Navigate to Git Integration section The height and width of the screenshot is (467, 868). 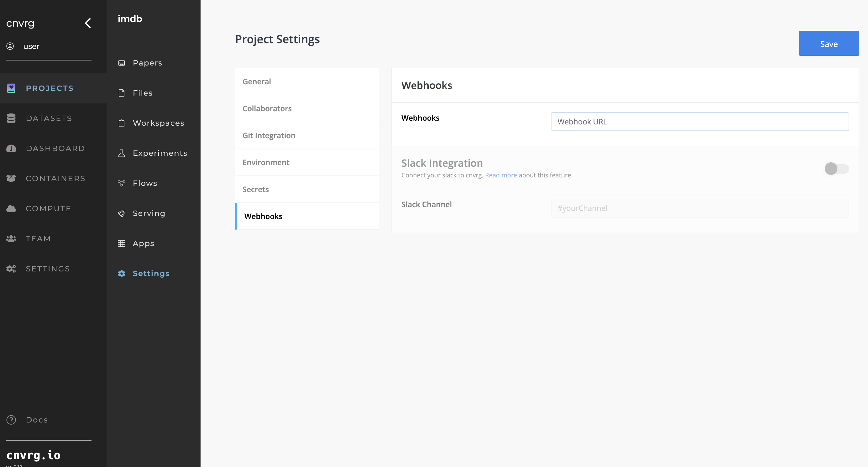point(269,135)
